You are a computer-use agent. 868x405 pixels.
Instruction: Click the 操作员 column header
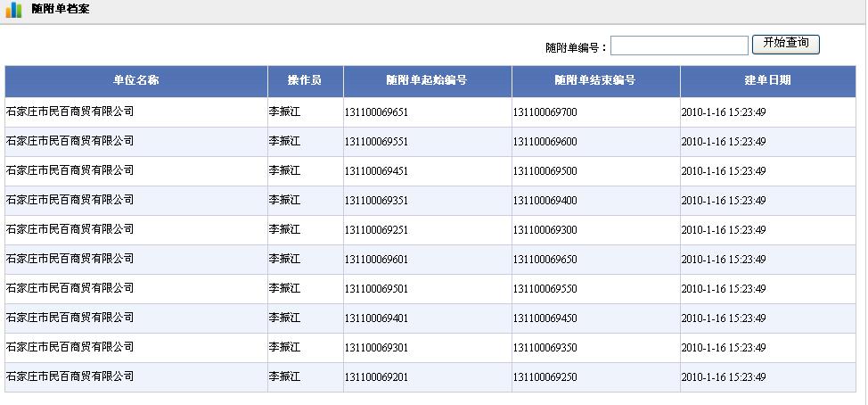305,80
